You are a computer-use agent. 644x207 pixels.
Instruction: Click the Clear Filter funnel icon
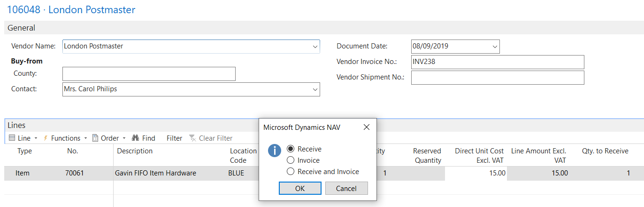192,138
